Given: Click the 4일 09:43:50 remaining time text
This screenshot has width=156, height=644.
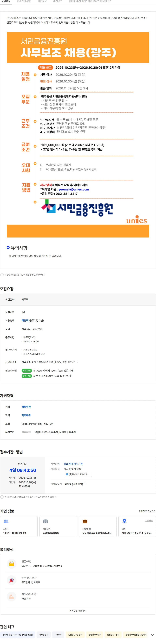Looking at the screenshot, I should [23, 470].
